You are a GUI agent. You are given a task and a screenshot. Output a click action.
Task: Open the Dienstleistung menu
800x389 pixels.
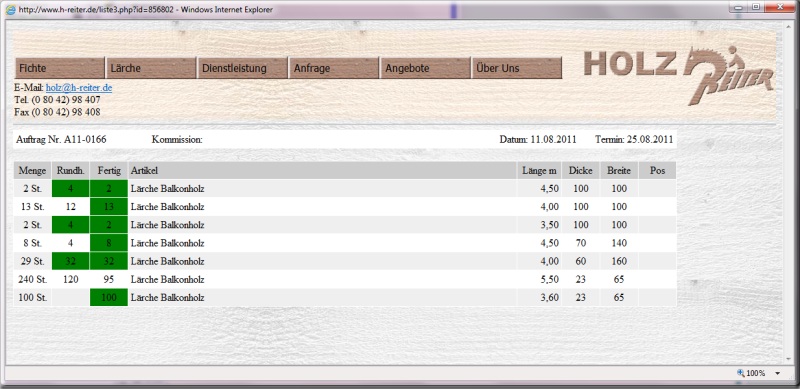242,68
